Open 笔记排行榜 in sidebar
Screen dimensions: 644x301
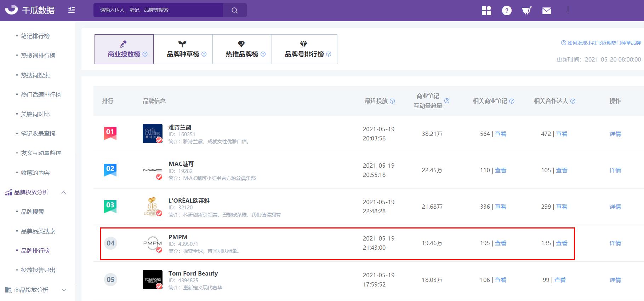click(35, 36)
